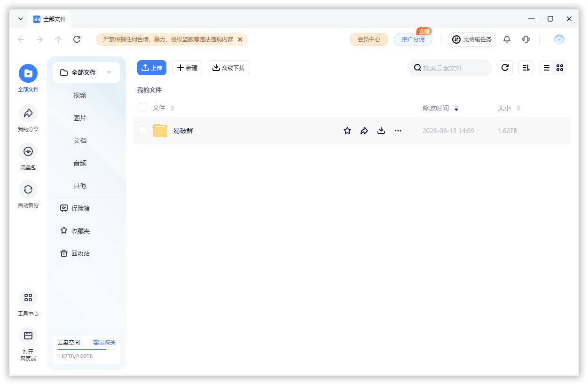588x385 pixels.
Task: Click the cloud storage usage bar
Action: click(86, 349)
